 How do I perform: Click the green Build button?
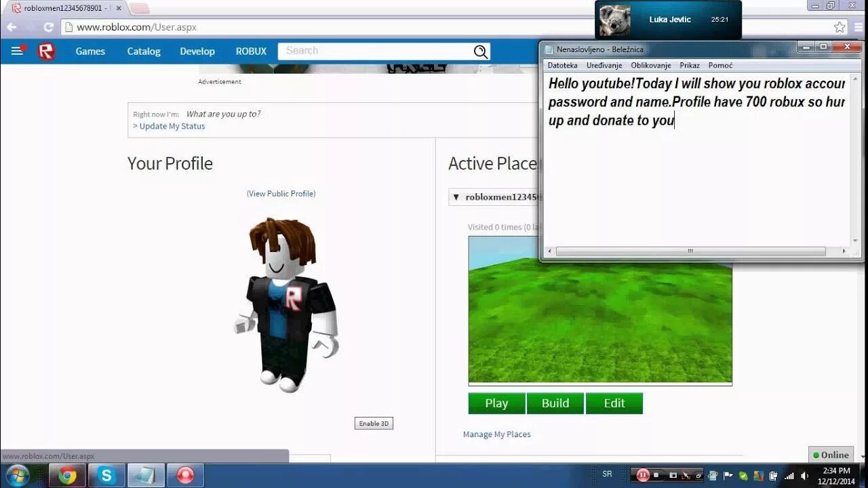pos(555,403)
